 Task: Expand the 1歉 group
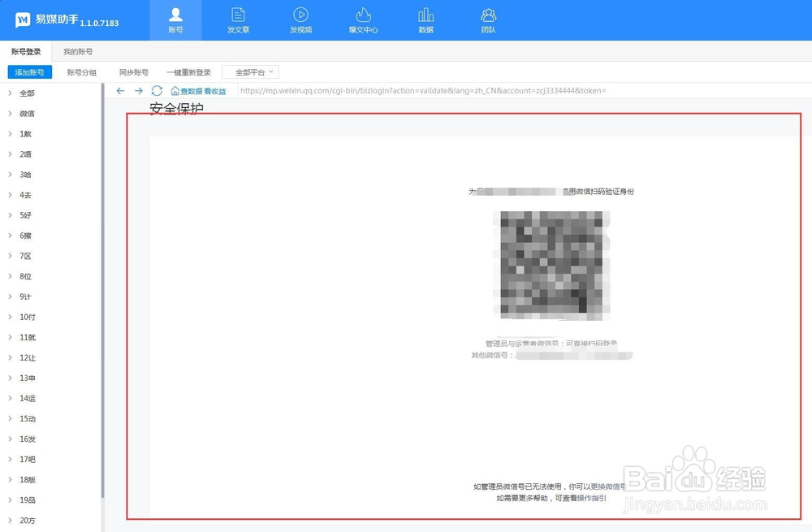[x=10, y=134]
